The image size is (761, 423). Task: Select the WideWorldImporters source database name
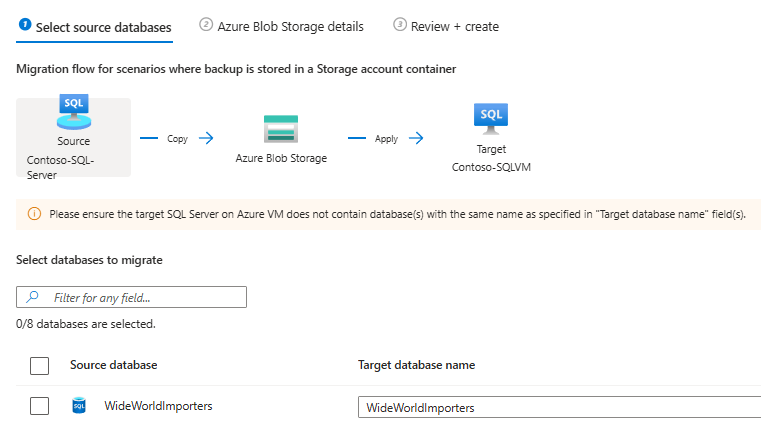[158, 406]
